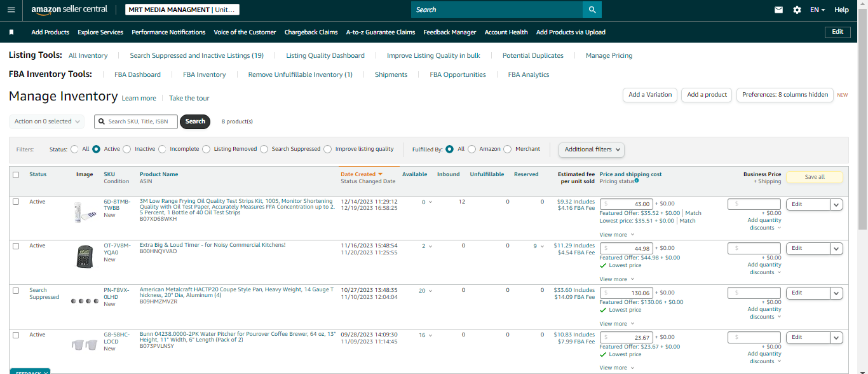Open Preferences: 8 columns hidden
The image size is (868, 374).
(785, 95)
